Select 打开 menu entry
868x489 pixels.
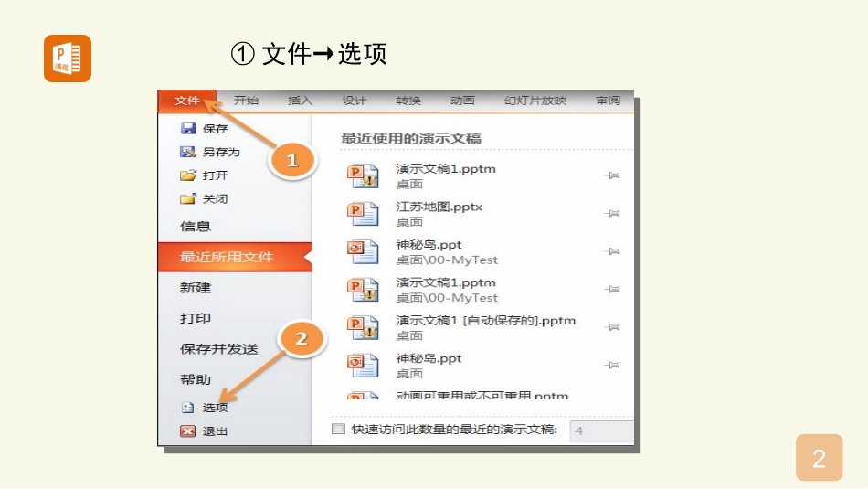215,175
